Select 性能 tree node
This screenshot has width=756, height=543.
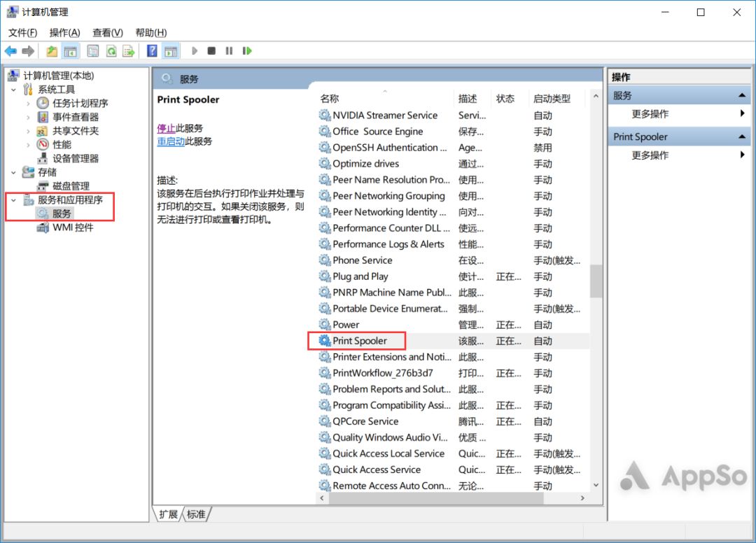click(62, 145)
